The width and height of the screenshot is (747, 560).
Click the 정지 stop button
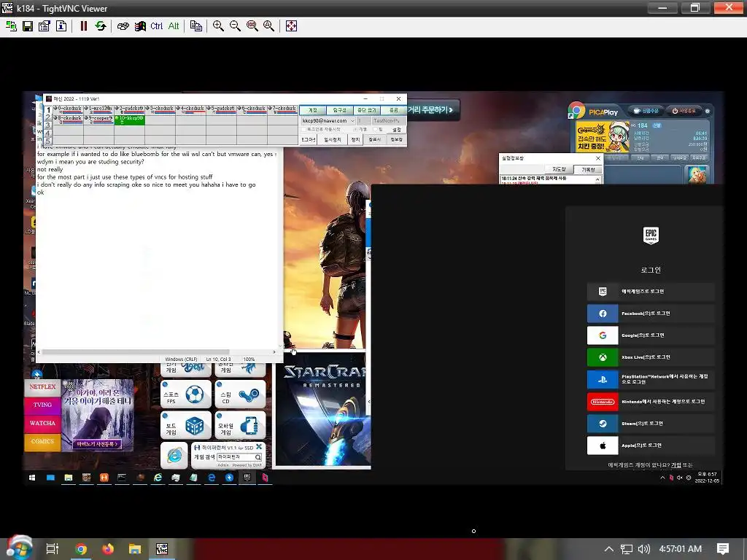355,139
